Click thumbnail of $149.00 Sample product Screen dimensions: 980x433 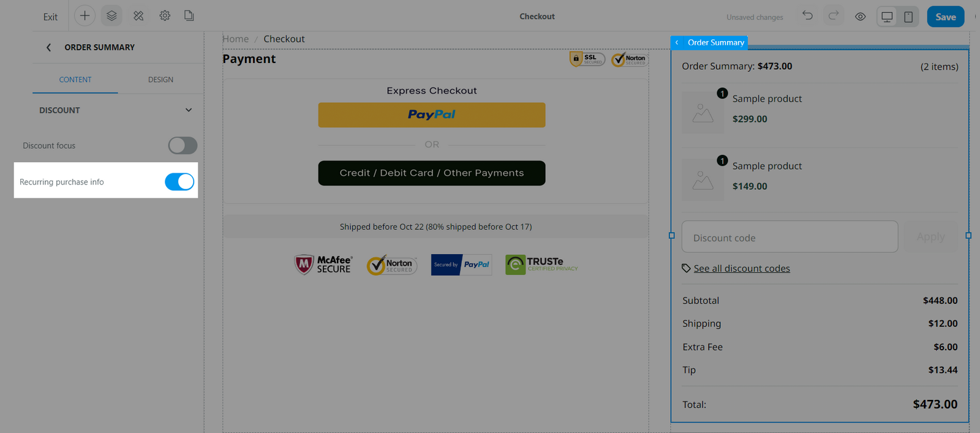click(x=703, y=180)
